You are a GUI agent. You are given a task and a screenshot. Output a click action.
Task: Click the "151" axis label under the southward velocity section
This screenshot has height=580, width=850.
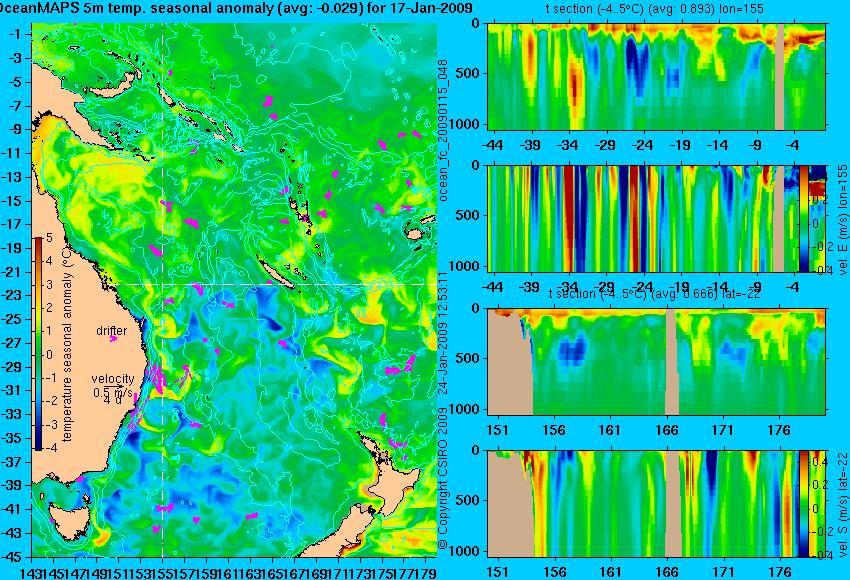(497, 572)
